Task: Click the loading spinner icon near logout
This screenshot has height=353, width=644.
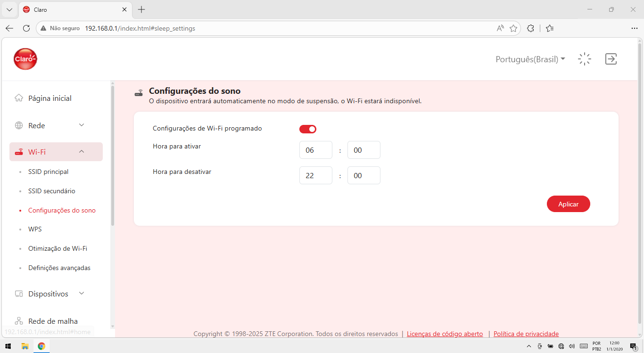Action: (585, 59)
